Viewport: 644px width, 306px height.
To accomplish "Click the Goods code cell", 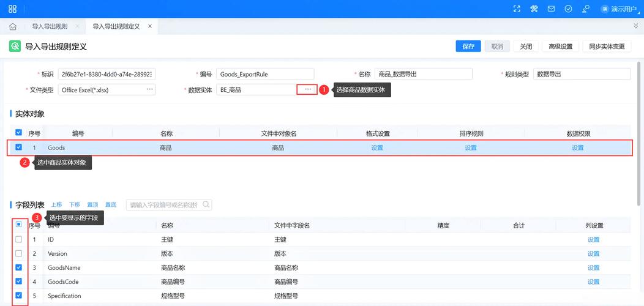I will 56,148.
